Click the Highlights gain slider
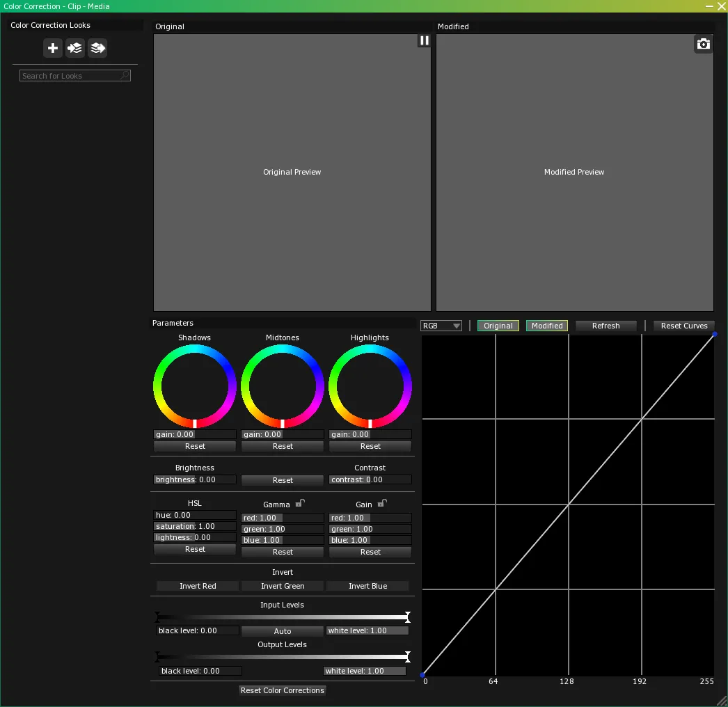This screenshot has width=728, height=707. pos(370,434)
